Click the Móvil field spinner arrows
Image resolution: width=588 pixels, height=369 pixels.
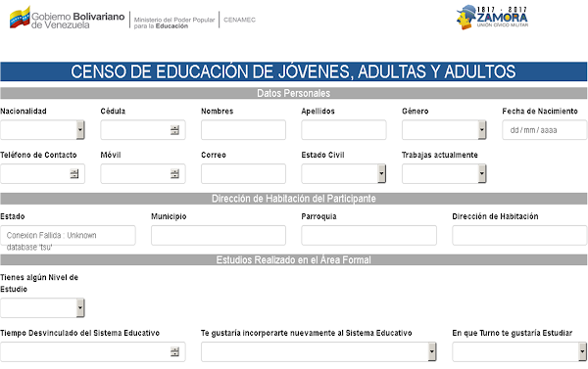(174, 174)
